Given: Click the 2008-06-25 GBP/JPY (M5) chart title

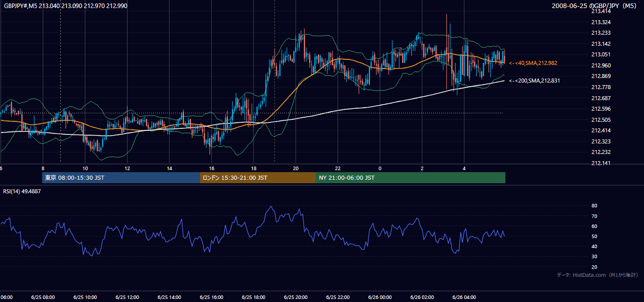Looking at the screenshot, I should click(595, 6).
